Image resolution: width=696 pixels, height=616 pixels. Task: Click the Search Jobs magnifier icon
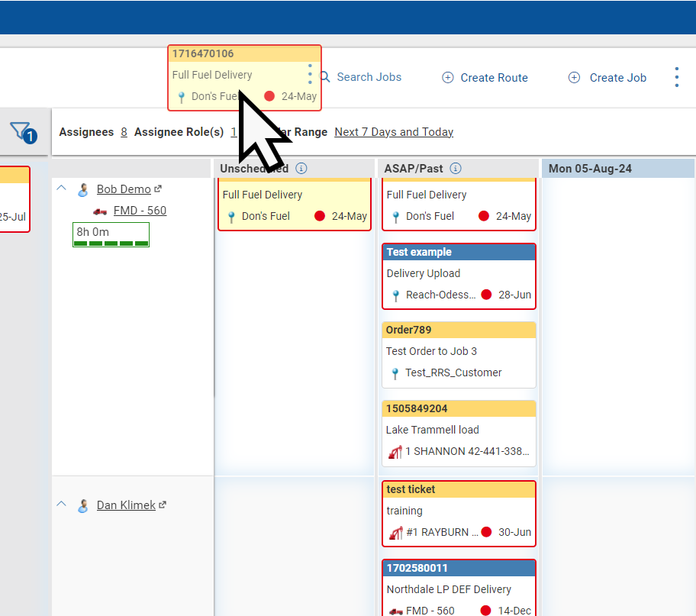point(325,77)
